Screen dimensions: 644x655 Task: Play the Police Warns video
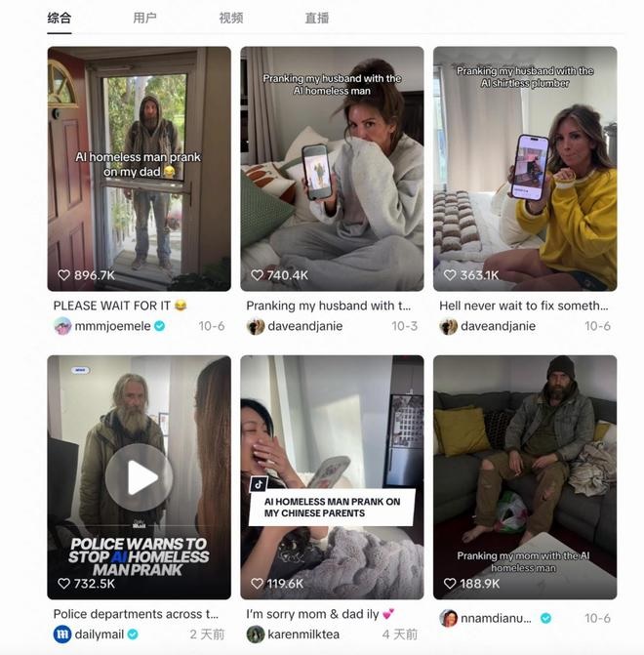139,477
